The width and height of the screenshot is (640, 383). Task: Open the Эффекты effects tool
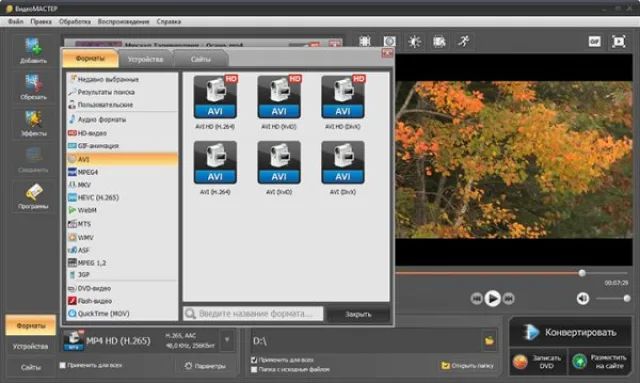tap(33, 123)
